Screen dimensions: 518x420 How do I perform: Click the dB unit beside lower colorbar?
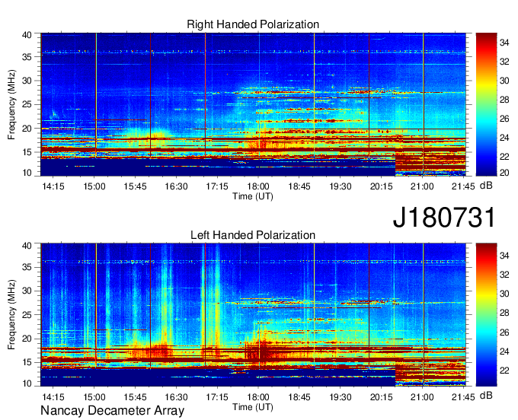coord(486,395)
